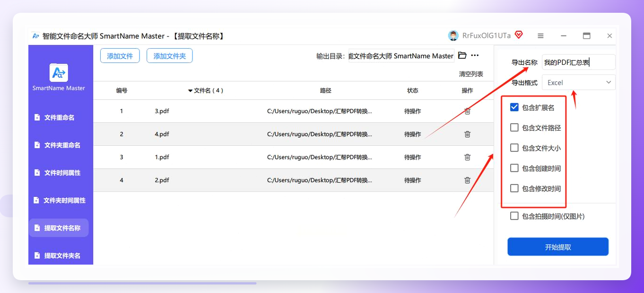This screenshot has height=293, width=644.
Task: Click the path cell of 2.pdf row
Action: tap(320, 180)
